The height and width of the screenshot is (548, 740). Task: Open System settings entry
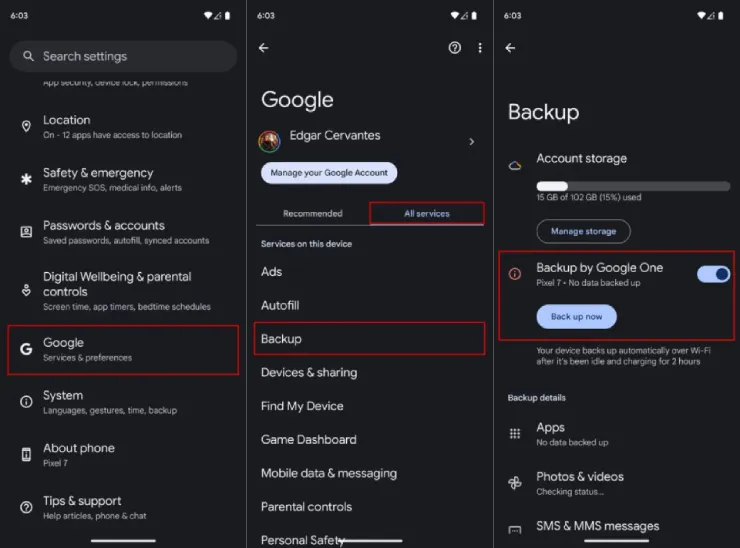coord(123,402)
